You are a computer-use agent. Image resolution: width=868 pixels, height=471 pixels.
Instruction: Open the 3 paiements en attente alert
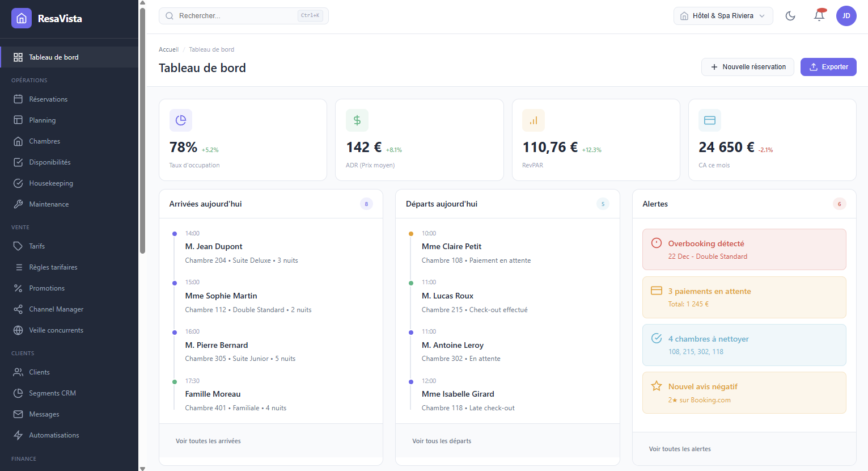[x=744, y=297]
